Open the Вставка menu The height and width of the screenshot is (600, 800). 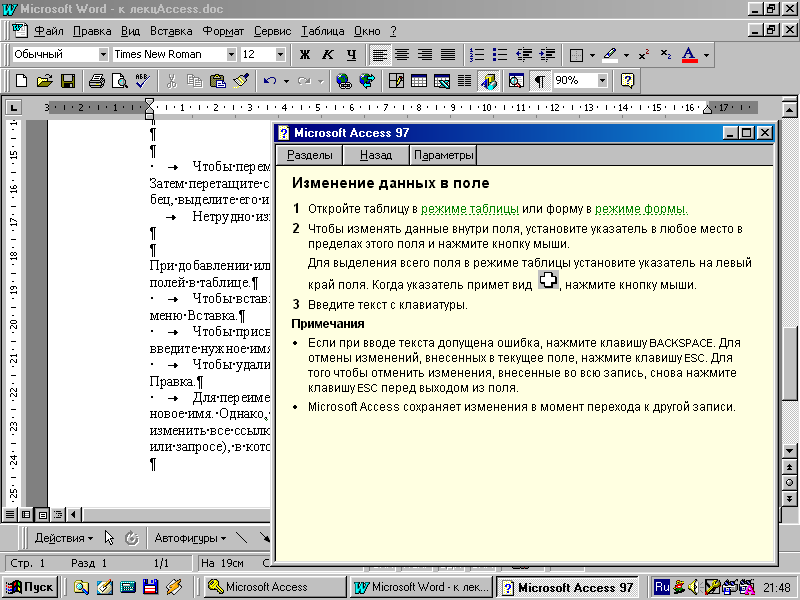tap(171, 31)
